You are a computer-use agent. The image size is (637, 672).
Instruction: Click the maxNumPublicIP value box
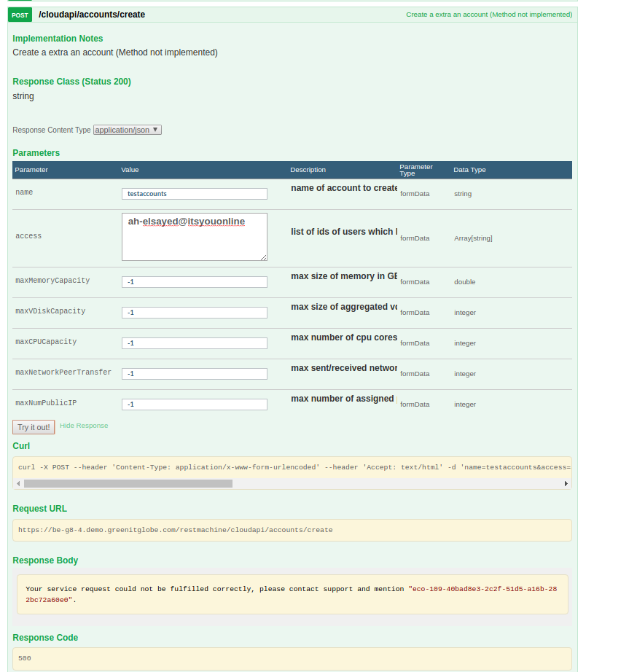pyautogui.click(x=194, y=405)
